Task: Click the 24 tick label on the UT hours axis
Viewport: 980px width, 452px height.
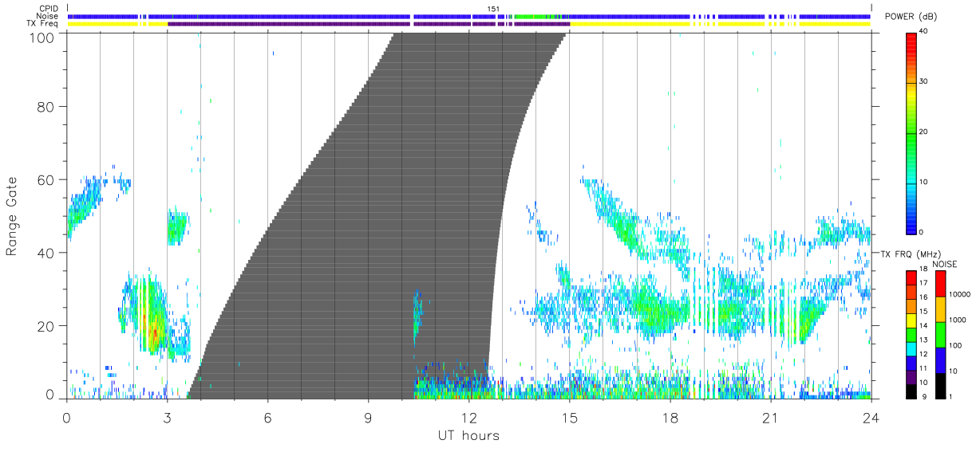Action: (871, 417)
